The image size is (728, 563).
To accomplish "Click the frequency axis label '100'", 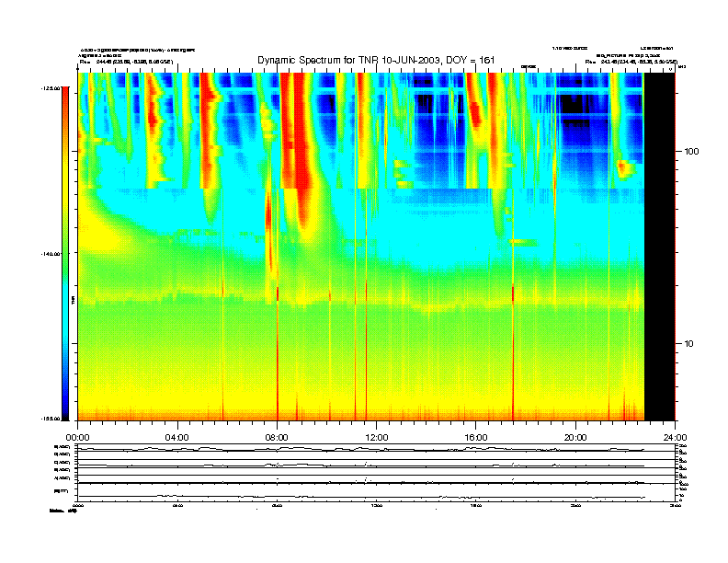I will [x=691, y=152].
